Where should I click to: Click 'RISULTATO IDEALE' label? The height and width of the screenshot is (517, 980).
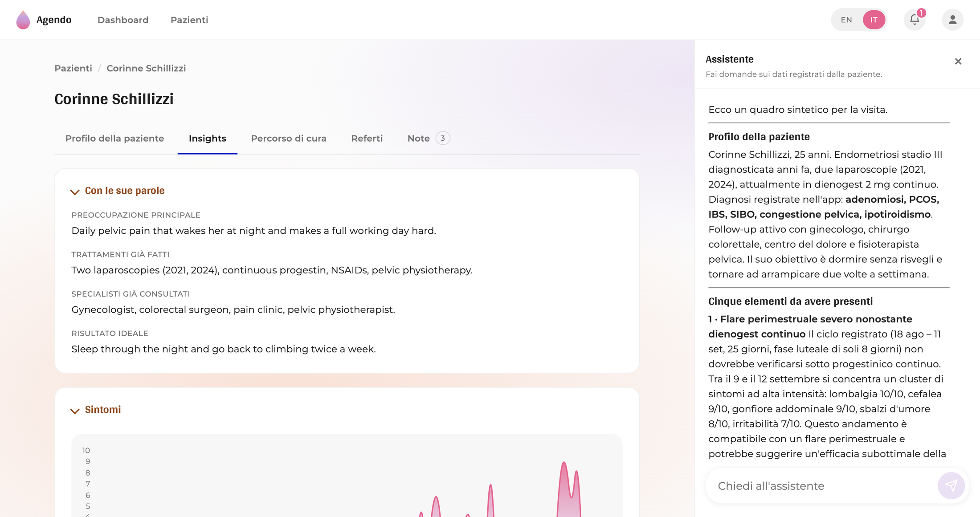pyautogui.click(x=110, y=334)
